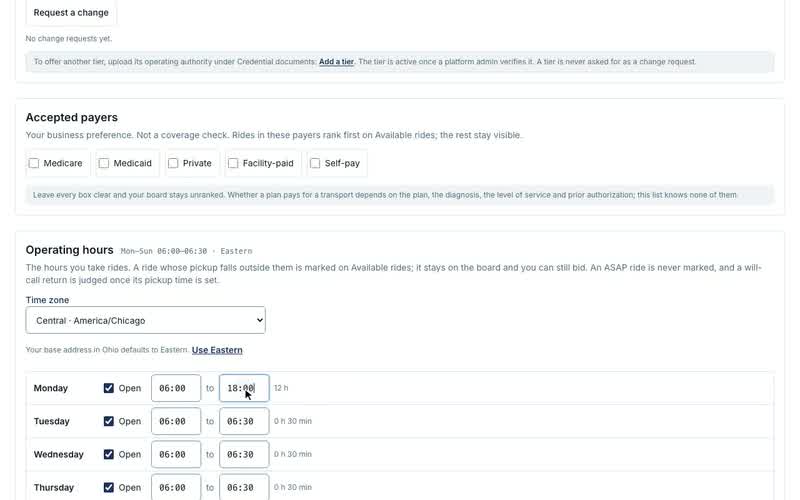Toggle Thursday Open checkbox
The width and height of the screenshot is (800, 500).
109,488
